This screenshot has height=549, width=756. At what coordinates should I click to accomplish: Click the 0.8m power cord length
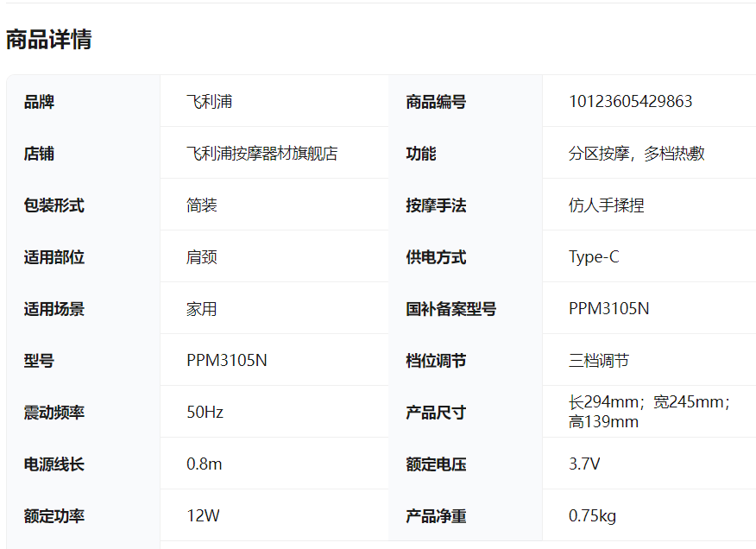204,464
